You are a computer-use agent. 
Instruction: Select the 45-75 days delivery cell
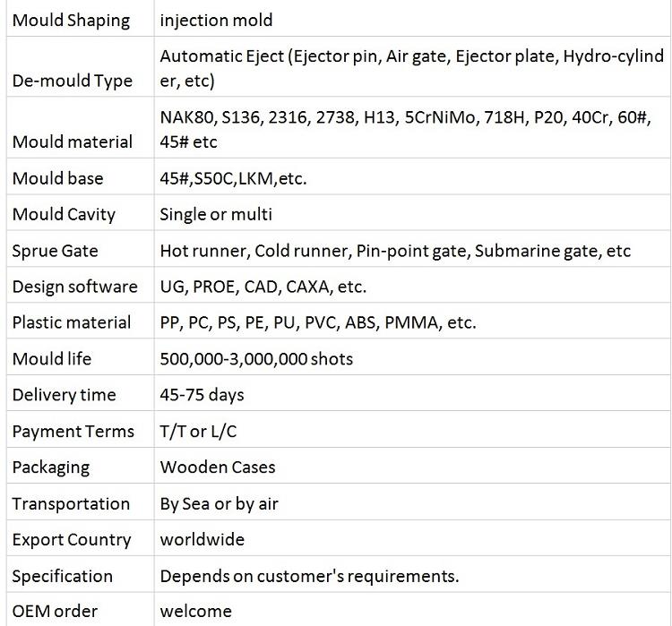tap(412, 393)
